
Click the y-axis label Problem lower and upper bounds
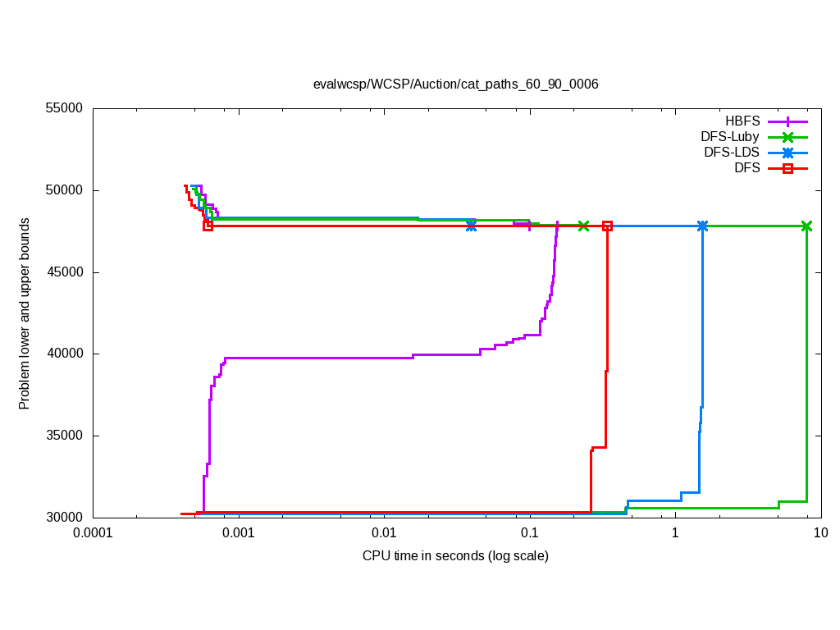[25, 314]
